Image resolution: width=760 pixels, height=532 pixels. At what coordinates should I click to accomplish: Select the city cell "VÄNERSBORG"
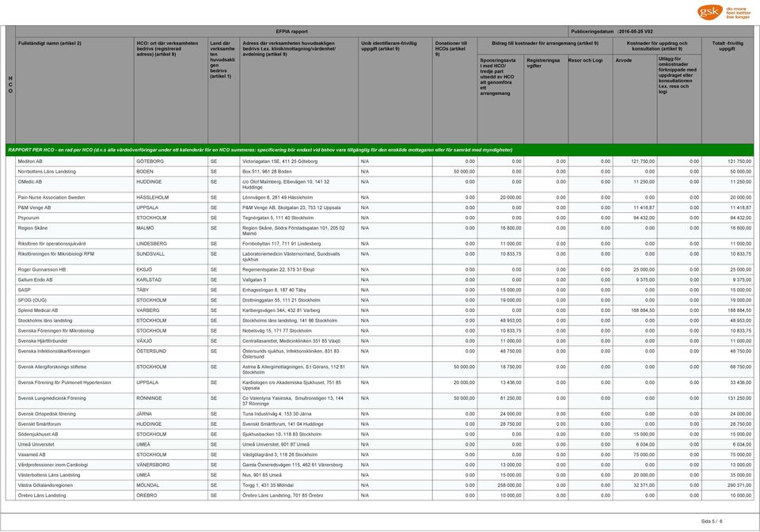point(171,465)
